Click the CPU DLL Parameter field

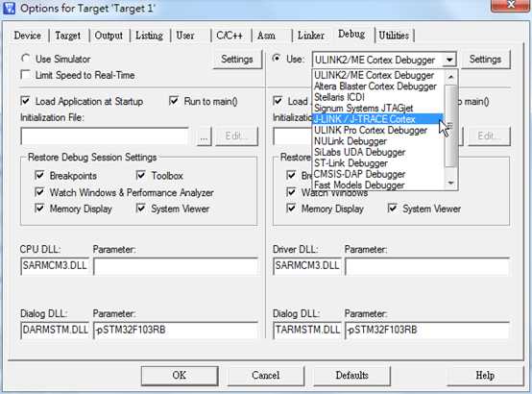coord(175,266)
